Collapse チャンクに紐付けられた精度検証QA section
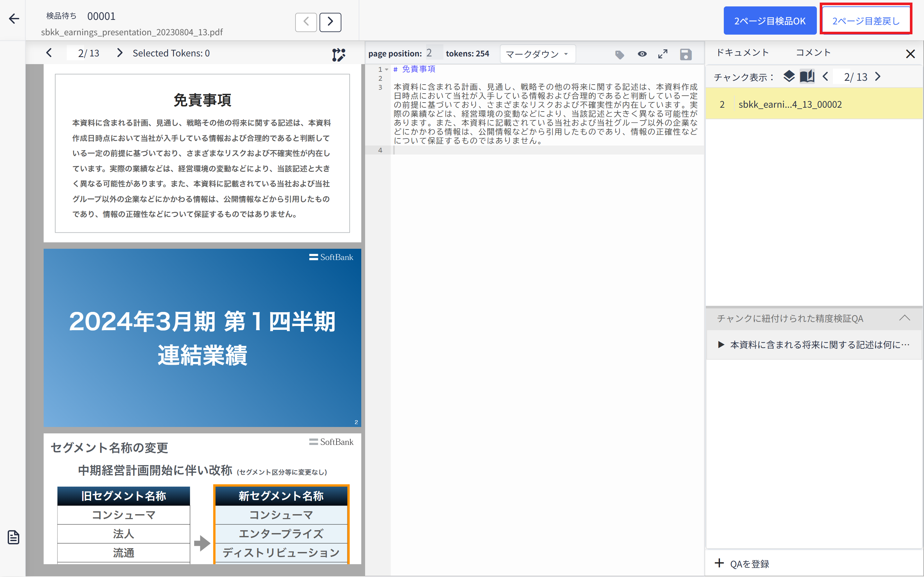The image size is (924, 577). pyautogui.click(x=904, y=318)
